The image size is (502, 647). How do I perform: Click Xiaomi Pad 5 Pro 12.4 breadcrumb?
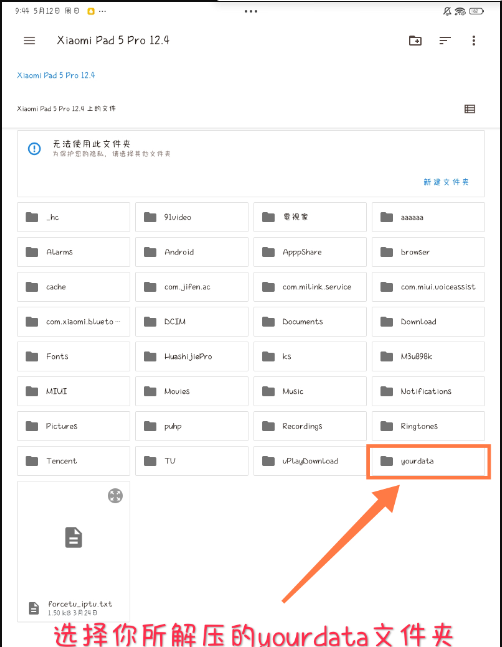56,75
